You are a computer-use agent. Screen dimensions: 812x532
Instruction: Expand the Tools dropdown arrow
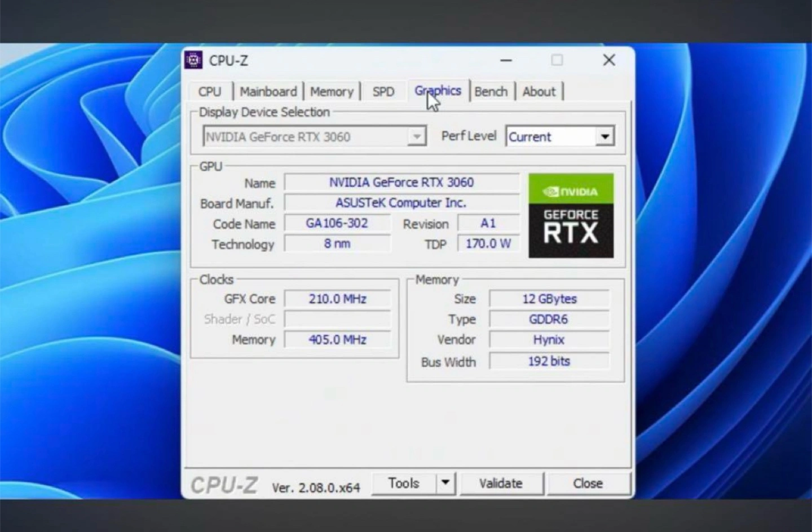tap(445, 483)
